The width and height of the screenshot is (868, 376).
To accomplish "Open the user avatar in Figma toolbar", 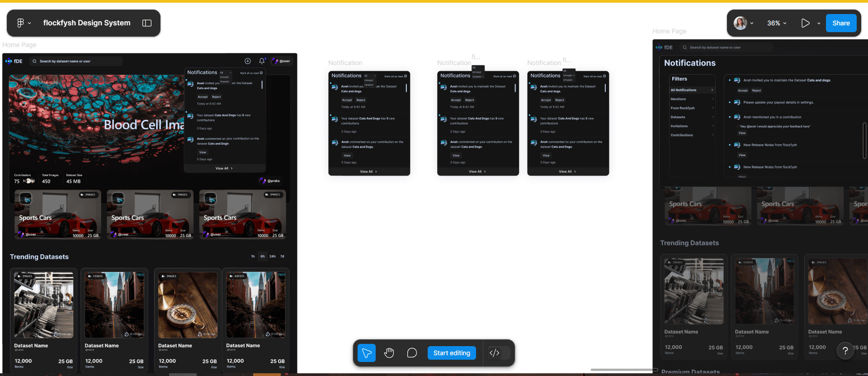I will coord(740,23).
